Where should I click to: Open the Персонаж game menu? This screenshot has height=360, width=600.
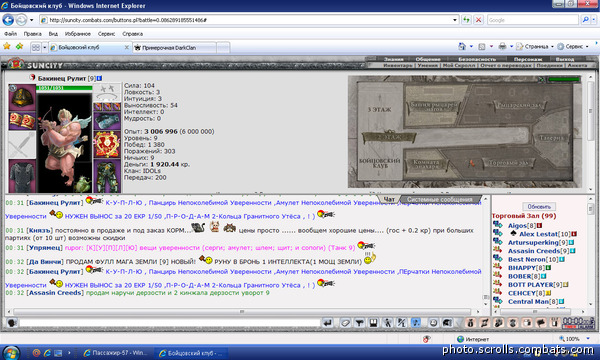528,59
